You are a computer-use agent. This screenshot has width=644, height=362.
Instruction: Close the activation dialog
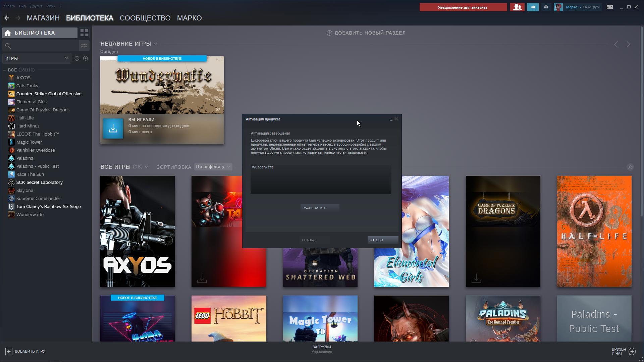click(396, 119)
